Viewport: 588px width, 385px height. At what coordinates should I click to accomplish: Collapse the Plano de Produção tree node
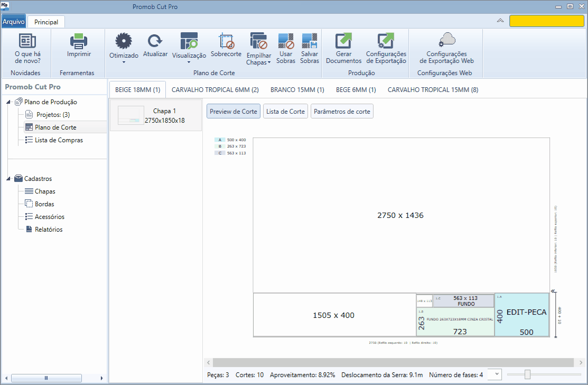(8, 102)
